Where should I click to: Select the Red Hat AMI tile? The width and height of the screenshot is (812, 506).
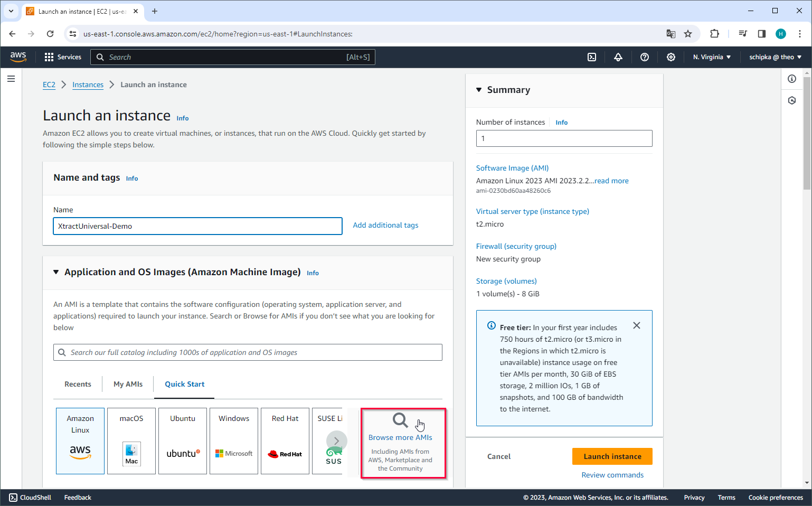click(x=285, y=441)
